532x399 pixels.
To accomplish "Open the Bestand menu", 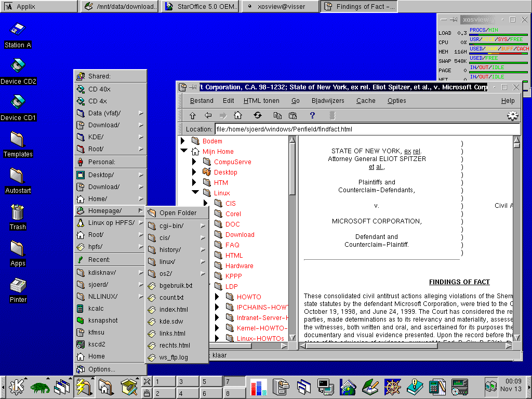I will click(202, 101).
